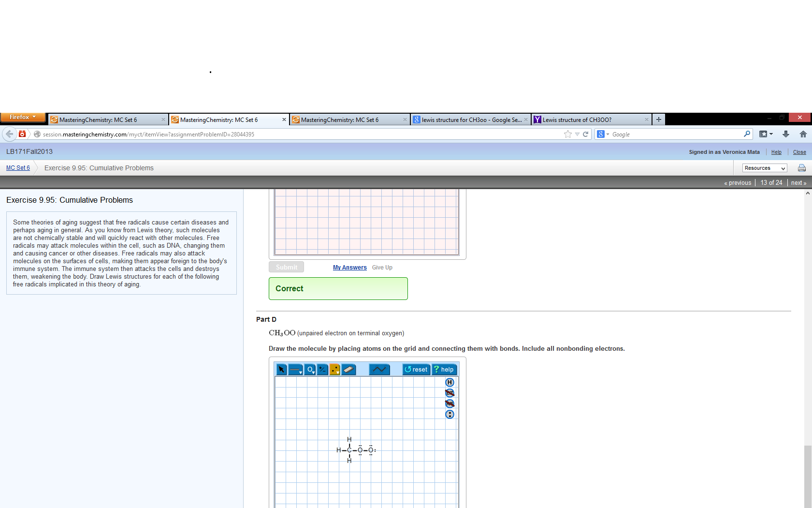Open the MC Set 6 breadcrumb link
Viewport: 812px width, 508px height.
pyautogui.click(x=18, y=168)
